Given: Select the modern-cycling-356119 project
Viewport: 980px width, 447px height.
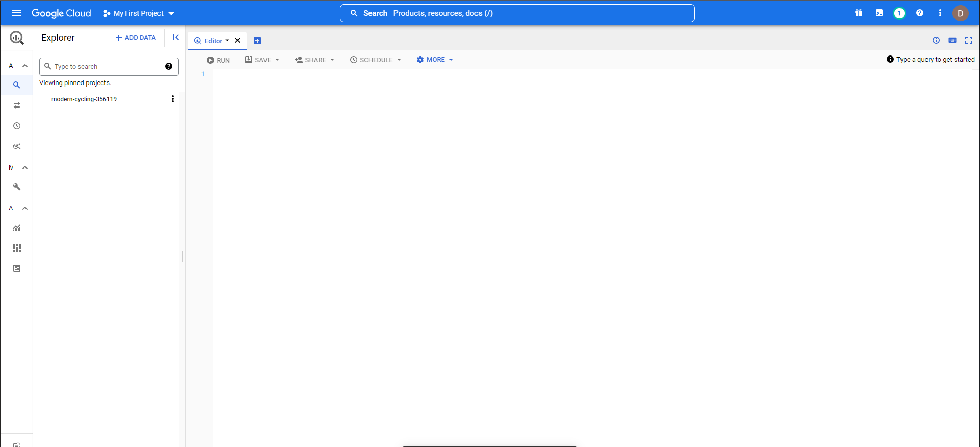Looking at the screenshot, I should coord(84,99).
